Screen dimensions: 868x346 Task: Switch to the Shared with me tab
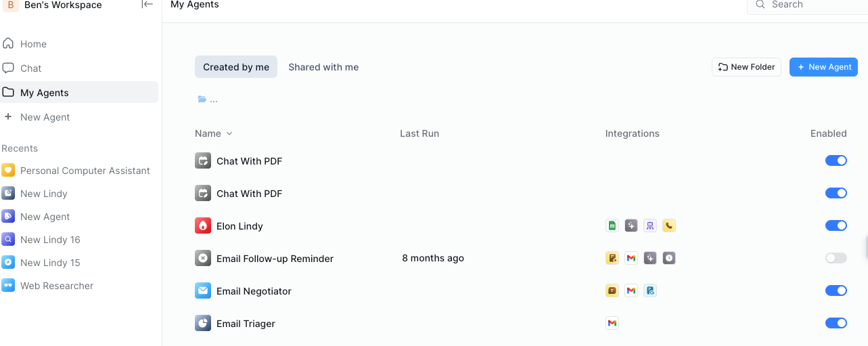click(323, 67)
